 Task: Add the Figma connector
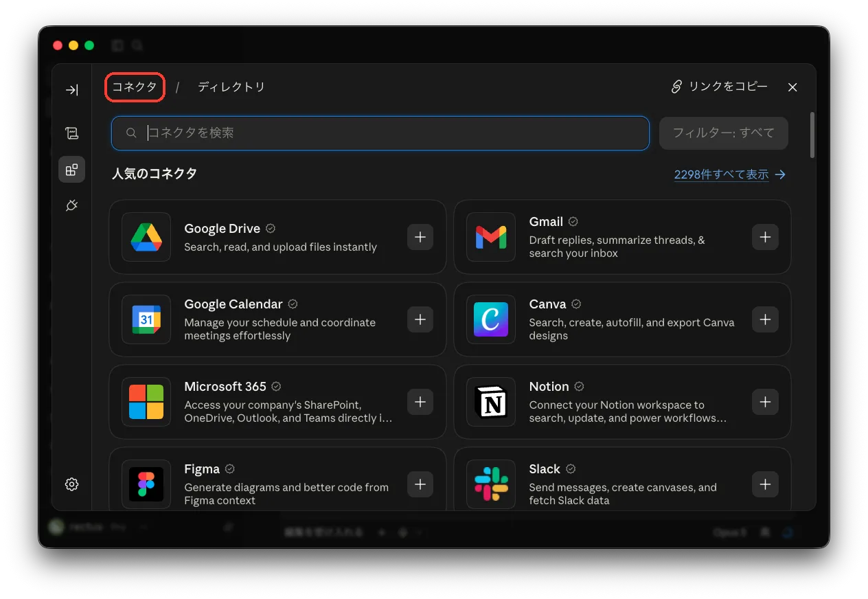420,484
